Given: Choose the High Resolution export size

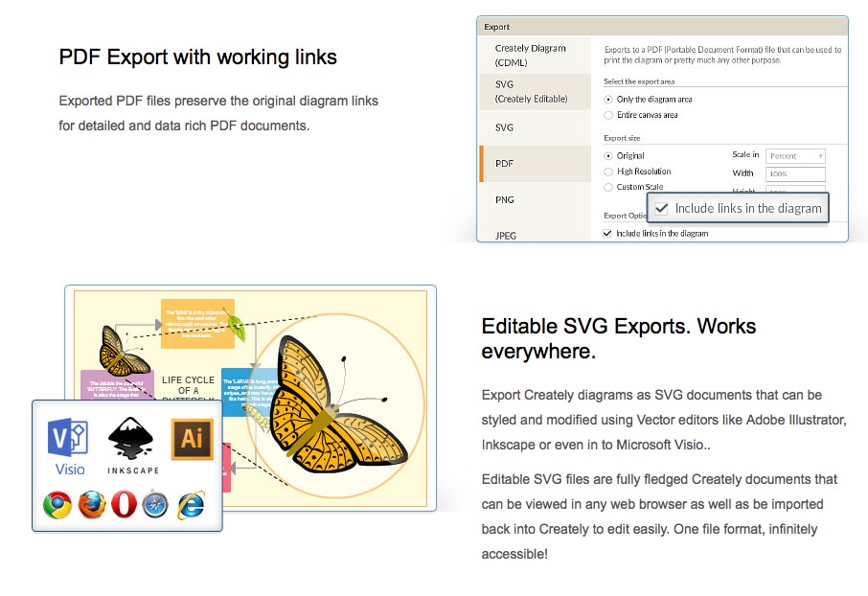Looking at the screenshot, I should [x=608, y=172].
